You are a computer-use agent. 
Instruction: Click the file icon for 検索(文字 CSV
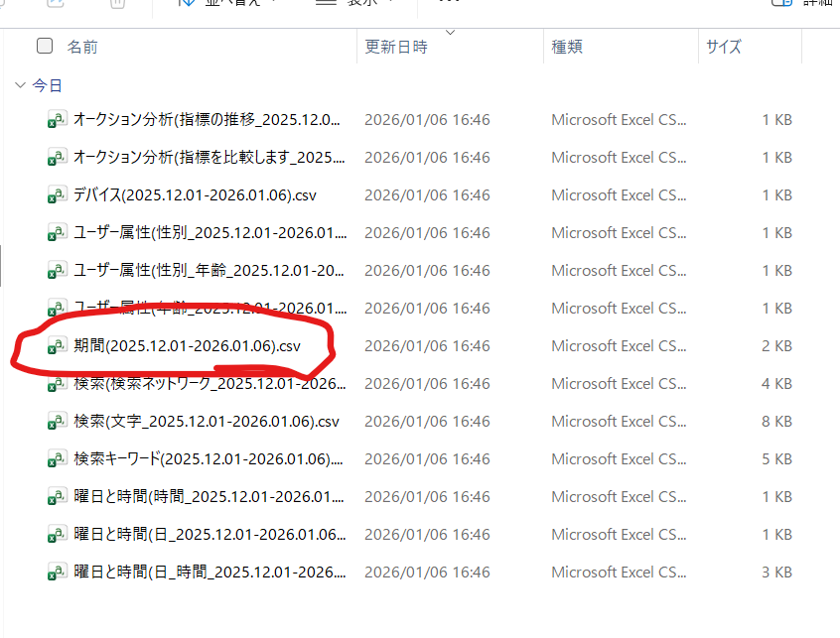pyautogui.click(x=57, y=422)
